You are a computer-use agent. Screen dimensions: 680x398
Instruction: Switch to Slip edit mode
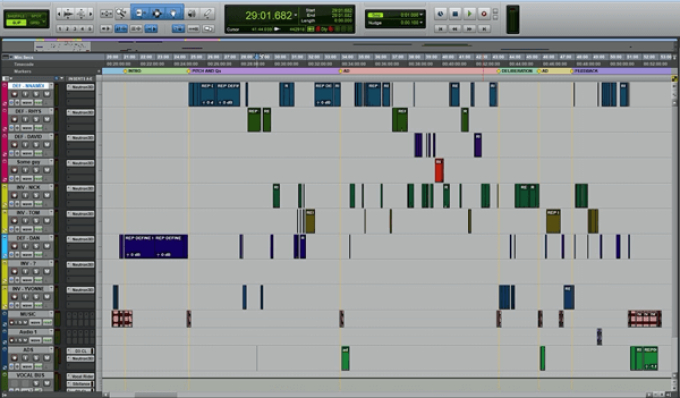point(16,22)
